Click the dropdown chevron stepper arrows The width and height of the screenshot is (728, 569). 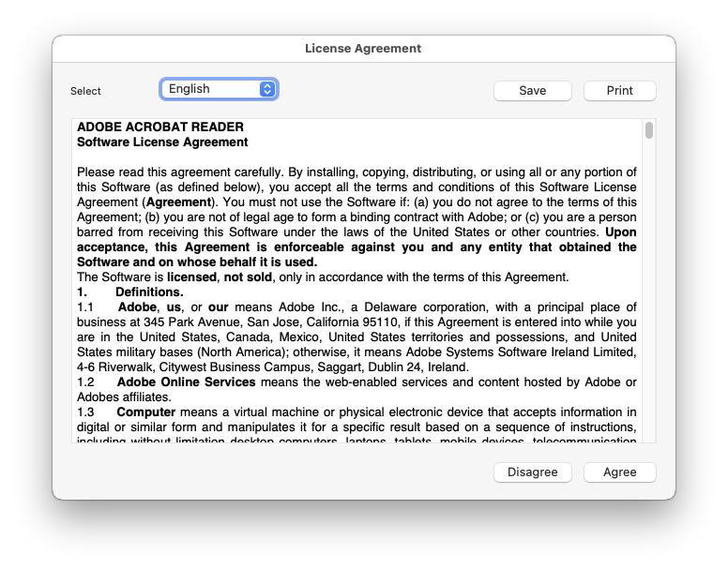pos(267,89)
